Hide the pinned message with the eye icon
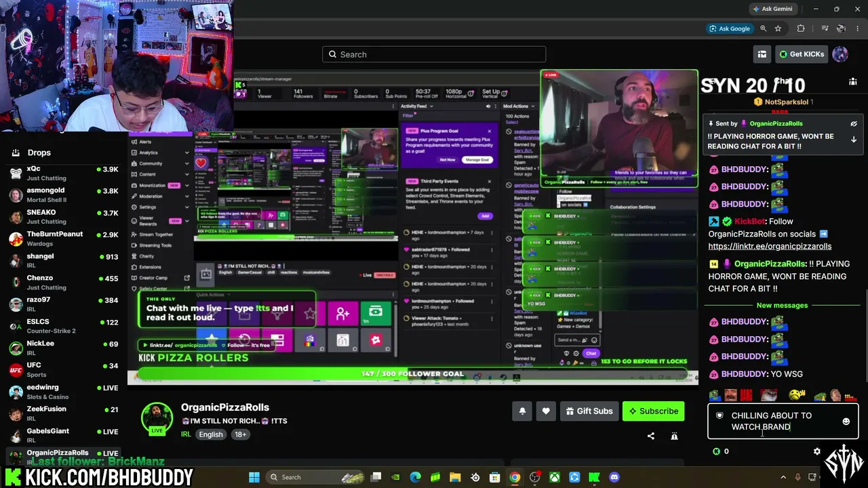Image resolution: width=868 pixels, height=488 pixels. [854, 124]
